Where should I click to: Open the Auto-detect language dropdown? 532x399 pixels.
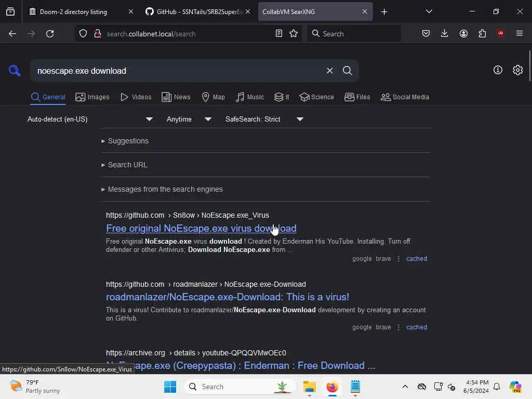tap(90, 119)
